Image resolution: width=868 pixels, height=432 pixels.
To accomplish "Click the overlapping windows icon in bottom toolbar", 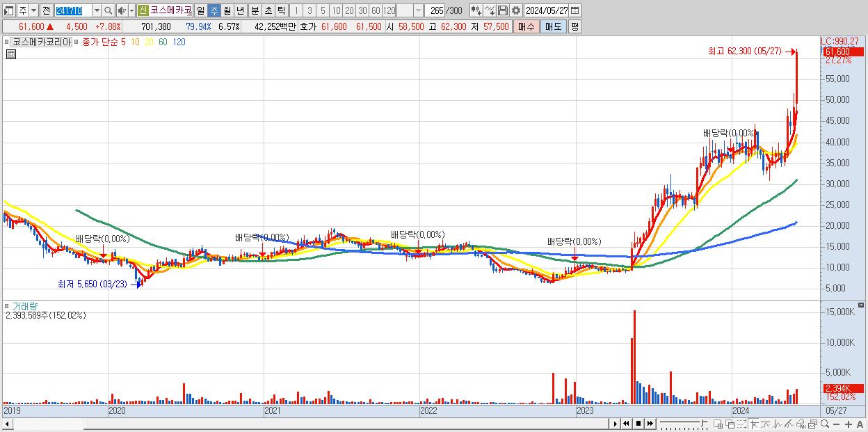I will point(730,424).
